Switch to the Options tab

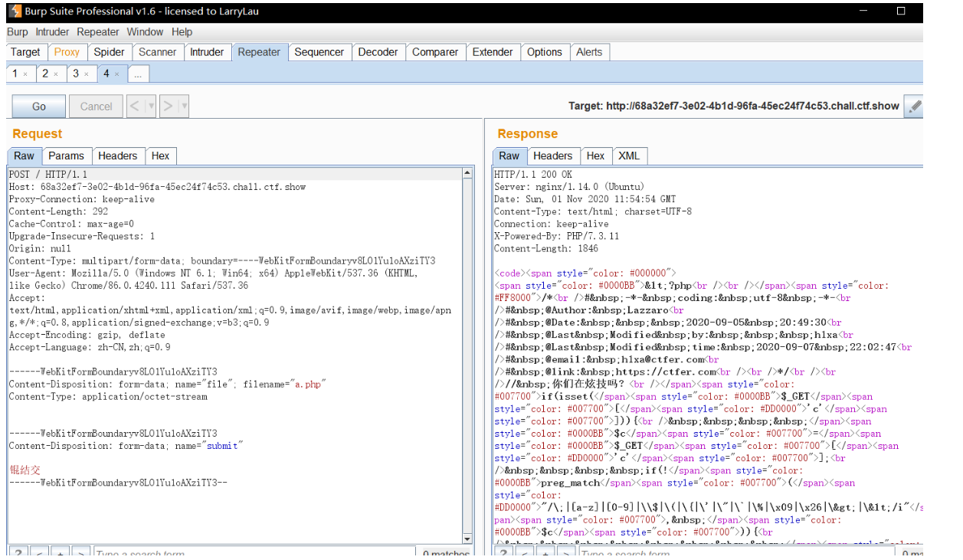[x=545, y=52]
